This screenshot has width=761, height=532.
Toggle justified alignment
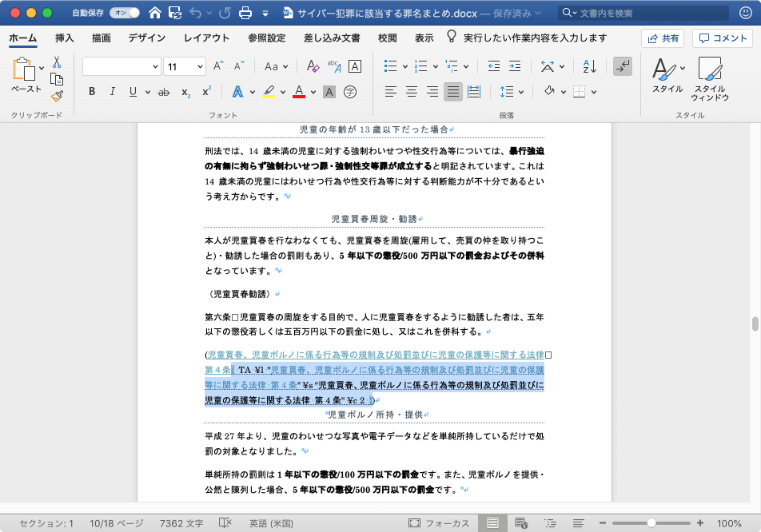click(452, 92)
